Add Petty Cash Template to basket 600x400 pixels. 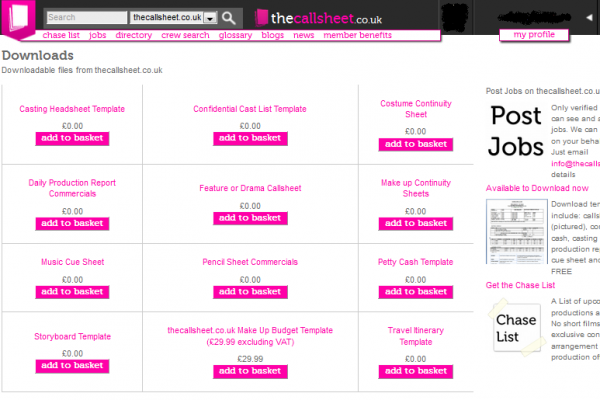click(x=416, y=292)
